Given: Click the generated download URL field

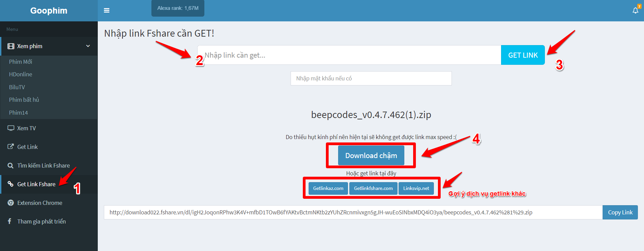Looking at the screenshot, I should point(353,212).
